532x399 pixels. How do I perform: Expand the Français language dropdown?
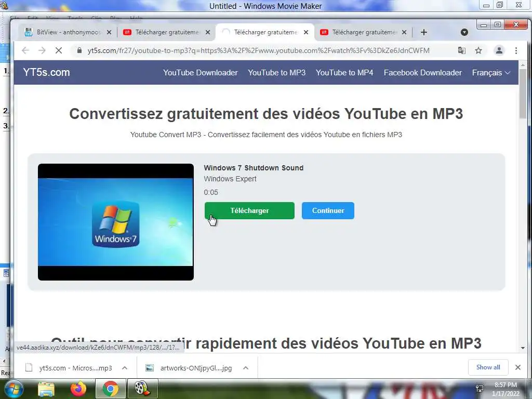[491, 73]
